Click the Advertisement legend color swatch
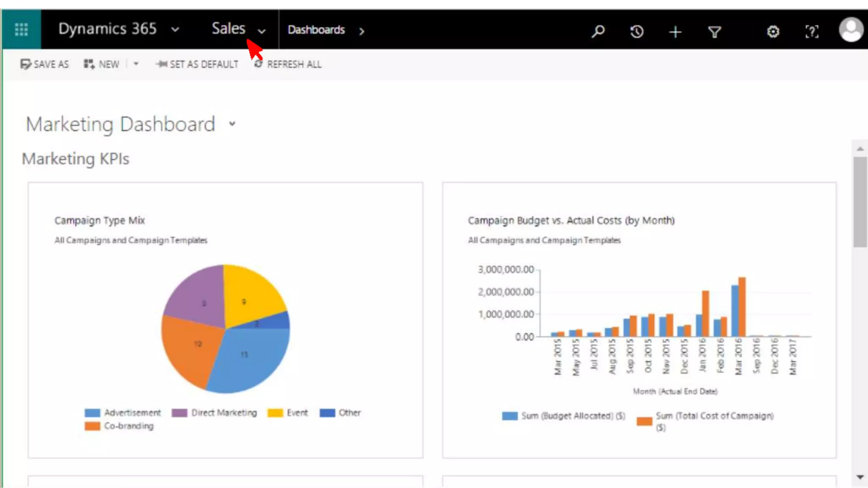868x488 pixels. 92,413
